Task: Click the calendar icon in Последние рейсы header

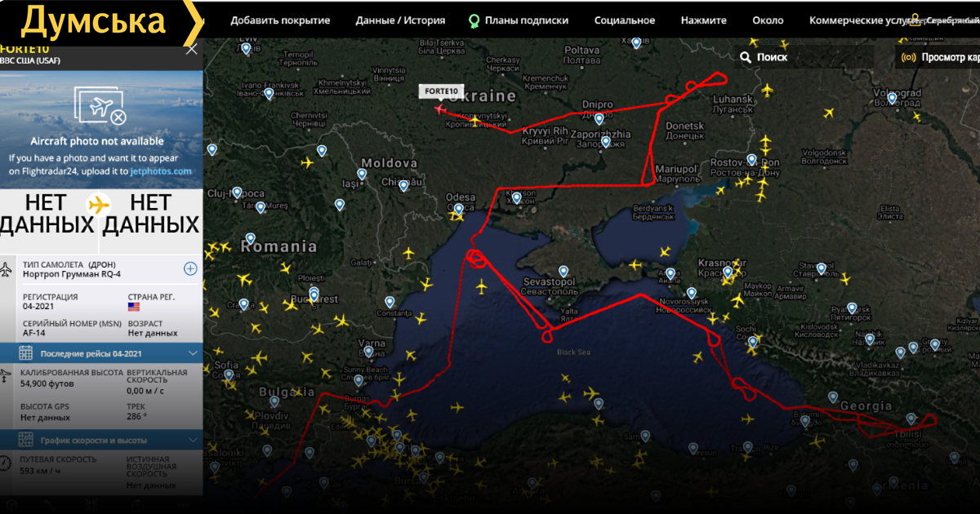Action: 25,353
